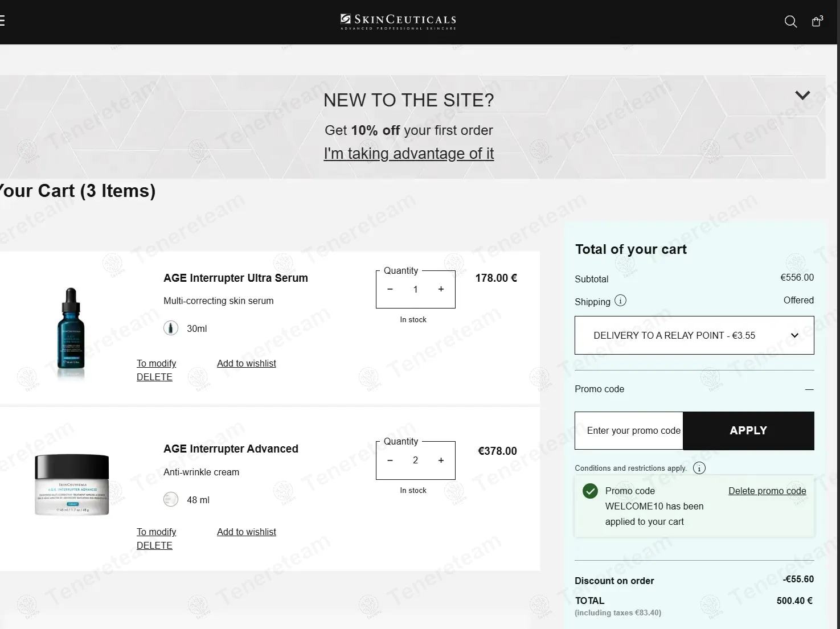Viewport: 840px width, 629px height.
Task: Collapse the Promo code section
Action: [x=809, y=389]
